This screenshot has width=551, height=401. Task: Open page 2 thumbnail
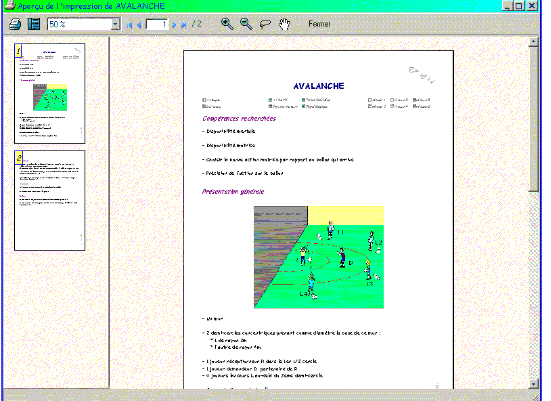coord(50,201)
